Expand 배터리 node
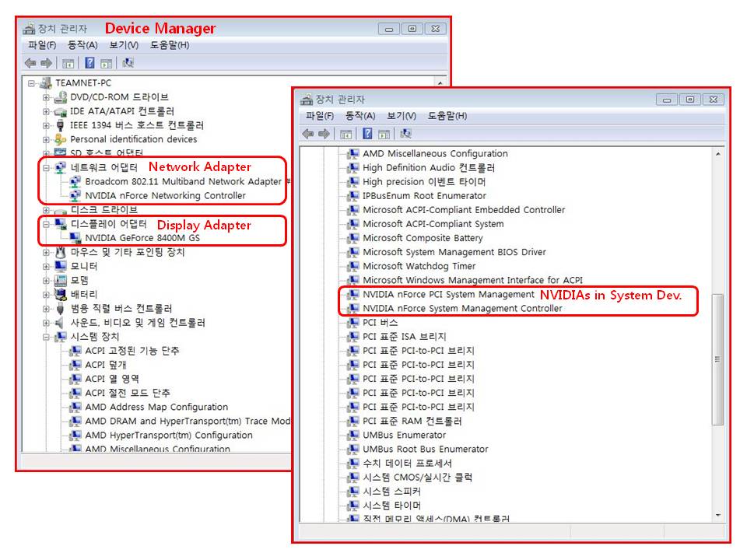The image size is (747, 560). click(46, 294)
